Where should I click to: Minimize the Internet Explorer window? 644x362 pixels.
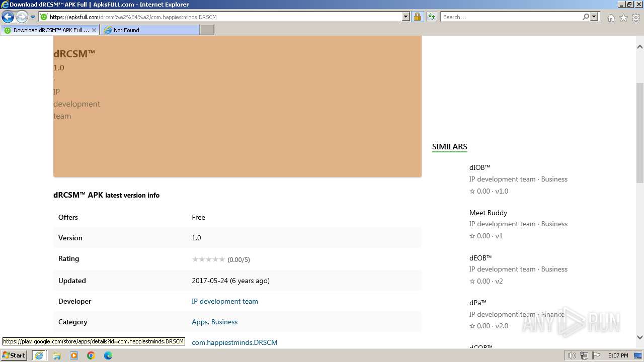click(x=621, y=5)
